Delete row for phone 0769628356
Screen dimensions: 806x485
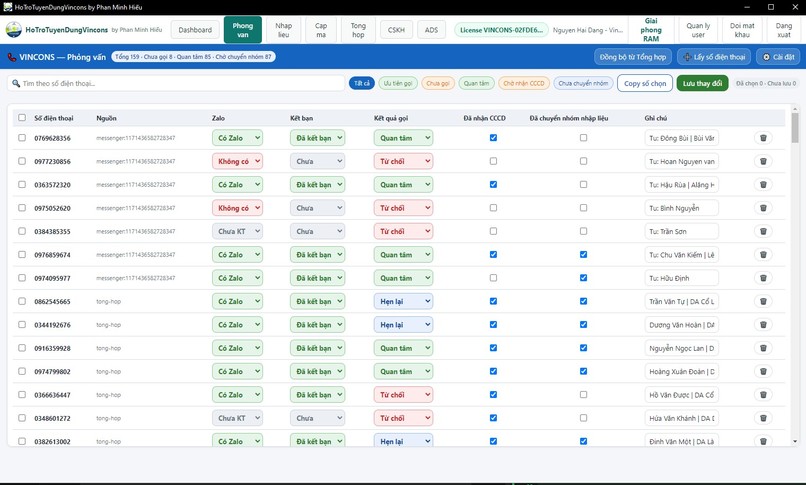tap(763, 138)
